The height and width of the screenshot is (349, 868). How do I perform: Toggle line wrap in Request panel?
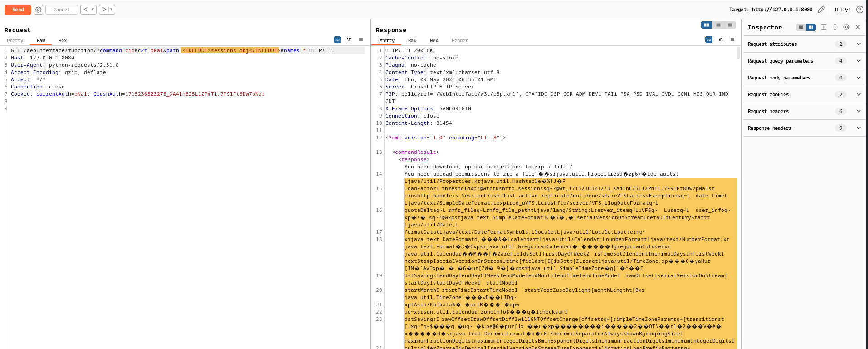click(x=337, y=39)
